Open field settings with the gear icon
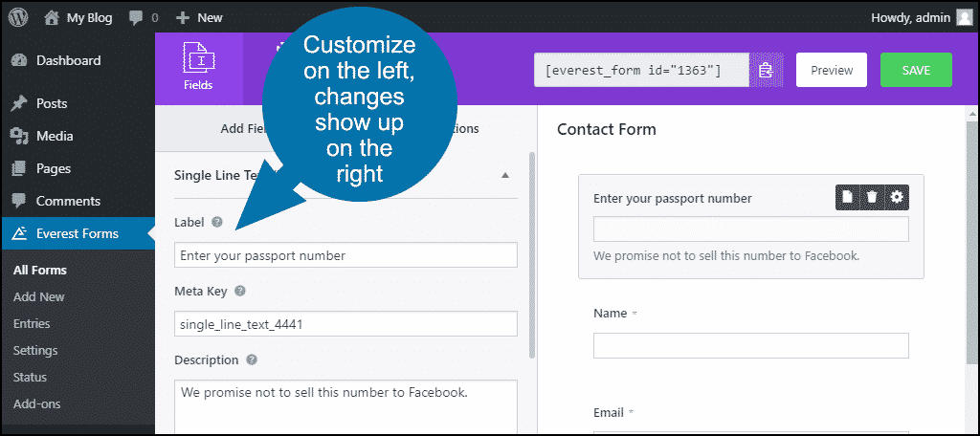 click(897, 197)
